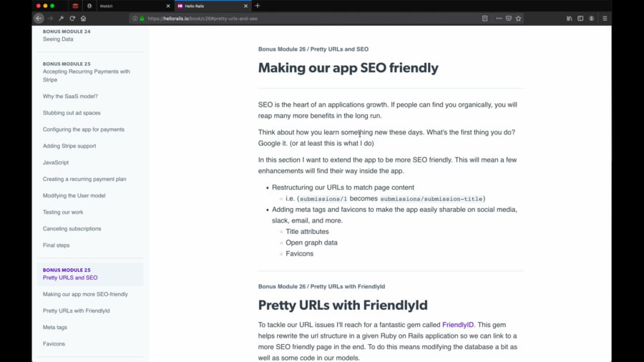644x362 pixels.
Task: Bookmark this page with the star icon
Action: coord(518,19)
